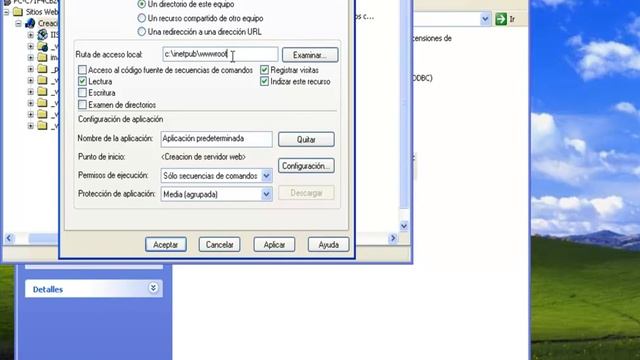Expand the globe-folder tree node

click(x=31, y=47)
